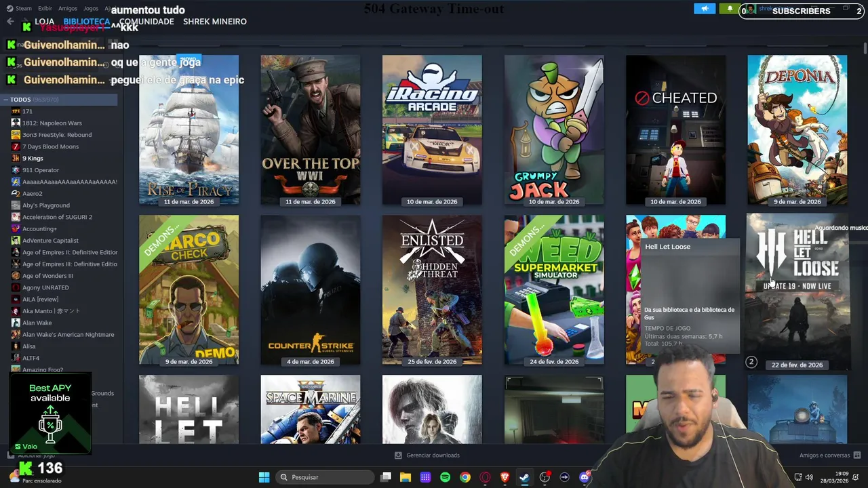This screenshot has width=868, height=488.
Task: Open Brave browser from the taskbar
Action: tap(505, 477)
